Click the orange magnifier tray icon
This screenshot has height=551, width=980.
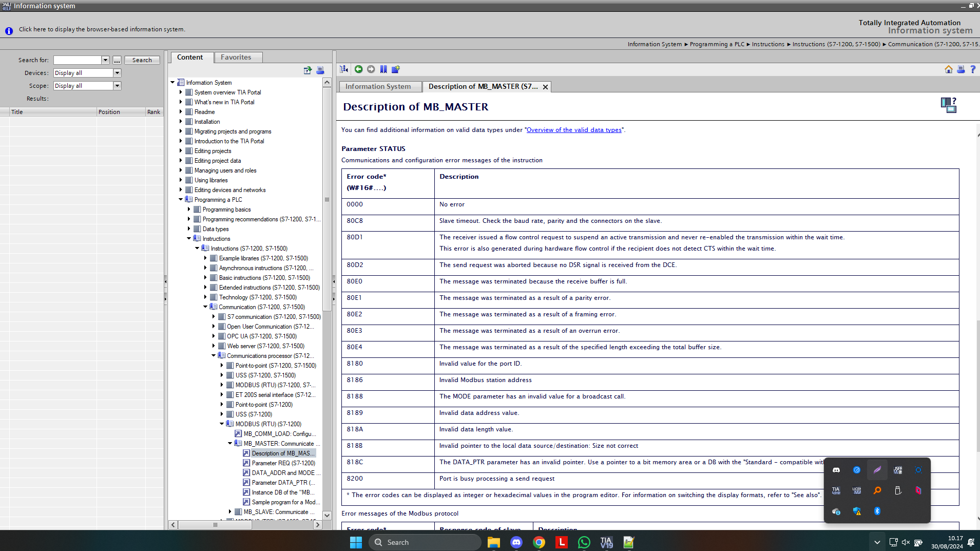(877, 490)
